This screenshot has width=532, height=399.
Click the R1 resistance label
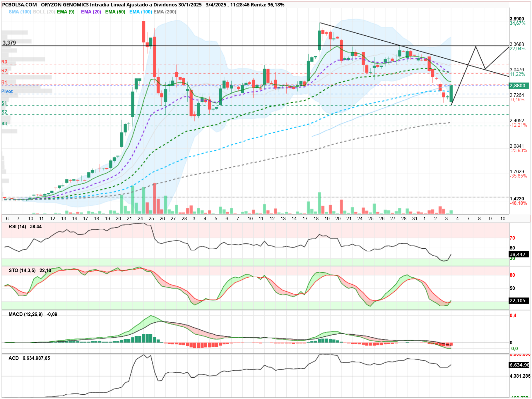4,82
